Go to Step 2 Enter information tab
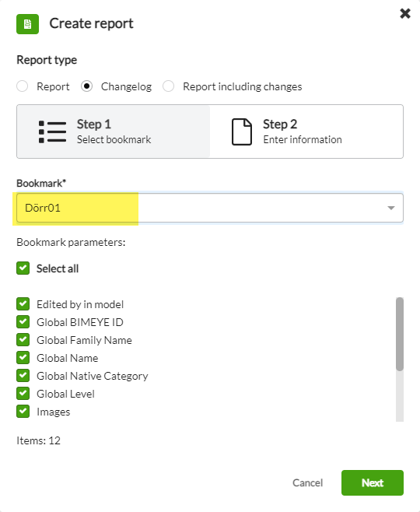Viewport: 420px width, 512px height. [x=306, y=132]
